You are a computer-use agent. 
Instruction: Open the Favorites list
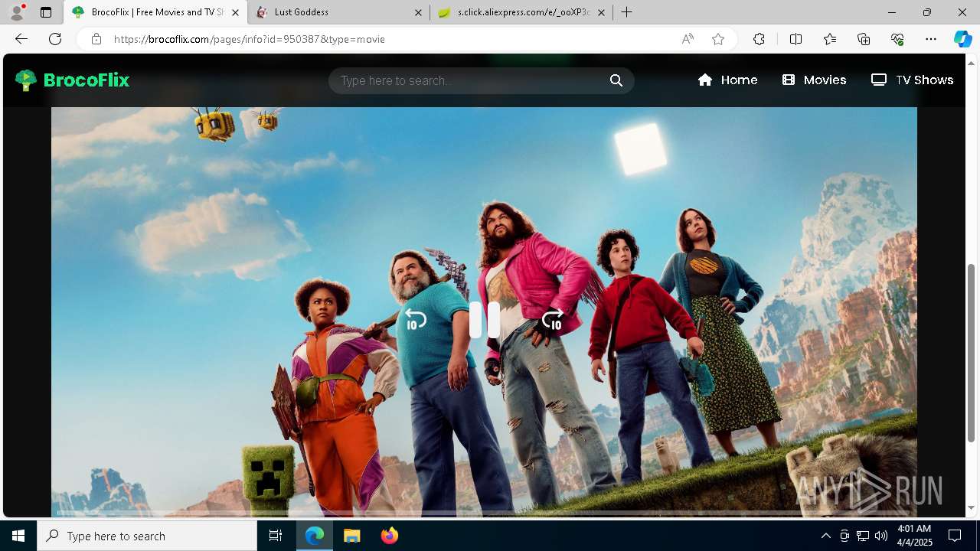(x=830, y=39)
